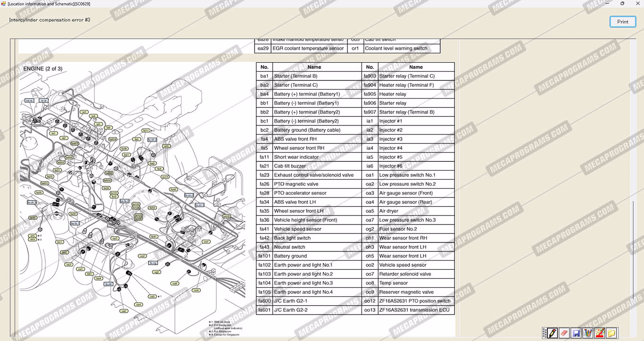Viewport: 644px width, 341px height.
Task: Open the yellow folder icon
Action: (611, 333)
